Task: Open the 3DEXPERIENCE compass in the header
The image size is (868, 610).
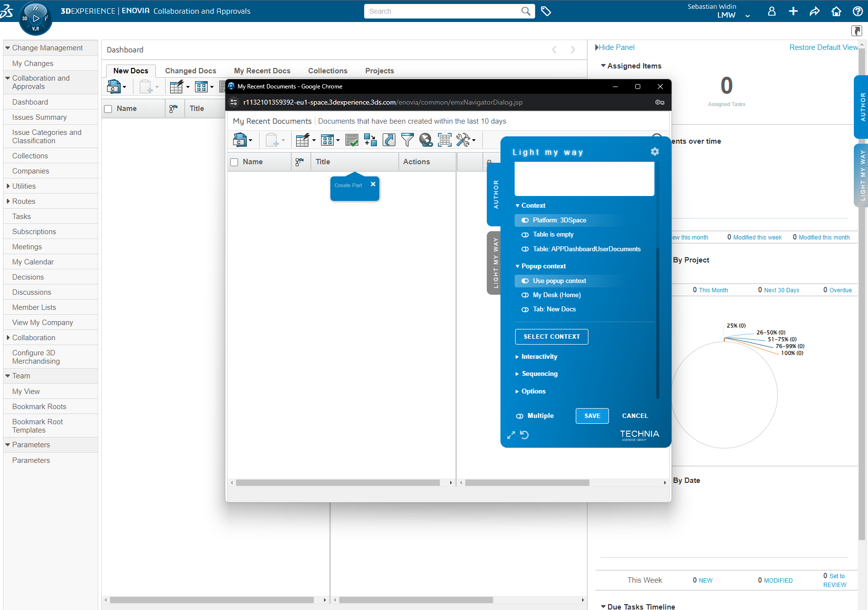Action: coord(36,19)
